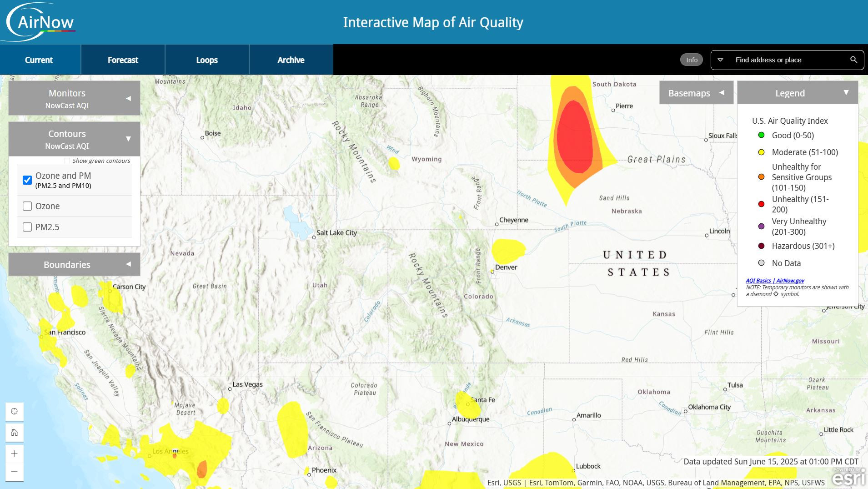Collapse the Contours NowCast AQI panel
868x489 pixels.
(x=74, y=139)
